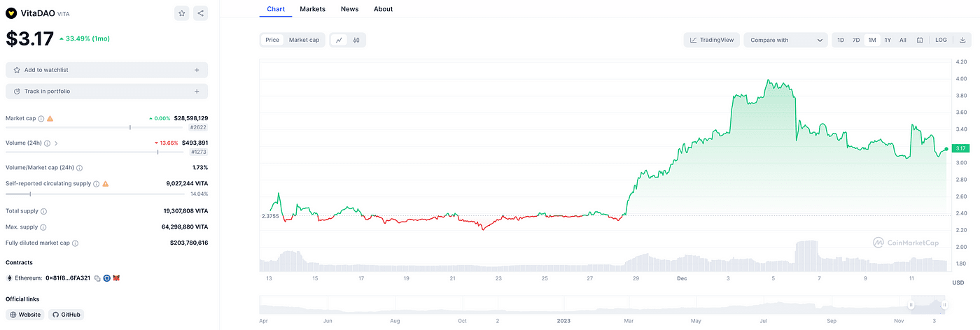980x330 pixels.
Task: Expand the Add to watchlist plus
Action: pyautogui.click(x=197, y=70)
